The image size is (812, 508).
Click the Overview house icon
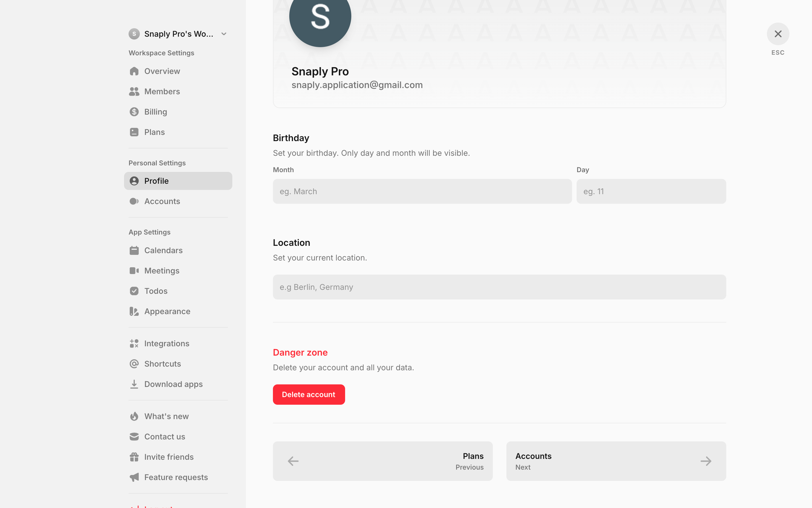pos(134,71)
